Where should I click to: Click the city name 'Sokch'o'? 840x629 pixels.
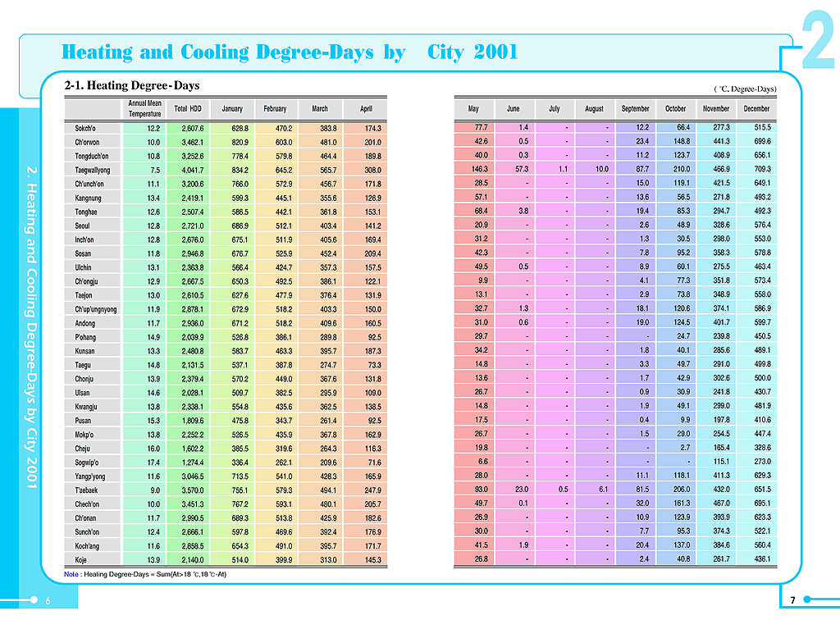pyautogui.click(x=85, y=129)
